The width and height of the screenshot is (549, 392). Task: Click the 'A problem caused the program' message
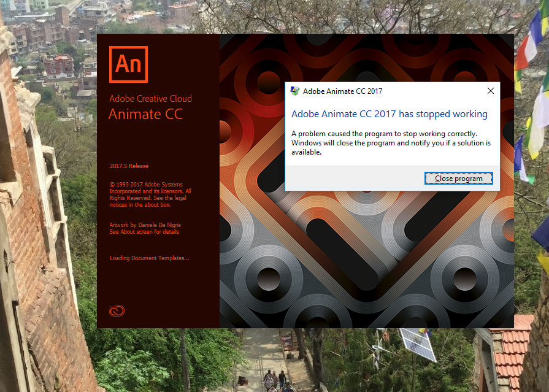391,143
